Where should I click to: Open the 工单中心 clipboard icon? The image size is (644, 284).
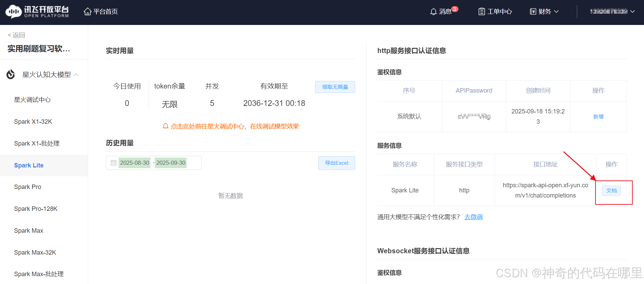click(482, 12)
